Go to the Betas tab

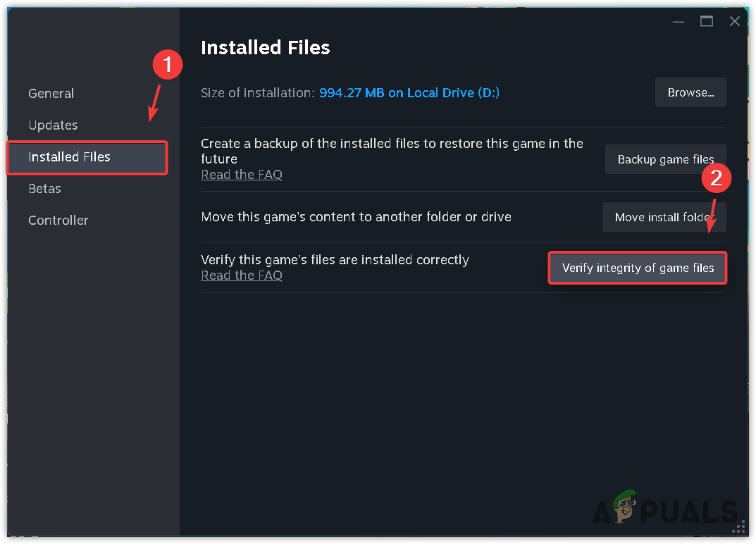tap(44, 188)
